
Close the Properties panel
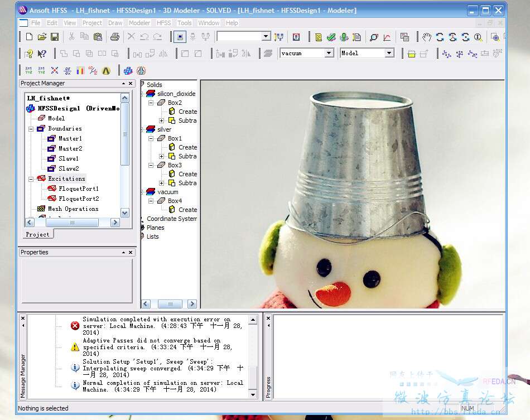(x=131, y=253)
